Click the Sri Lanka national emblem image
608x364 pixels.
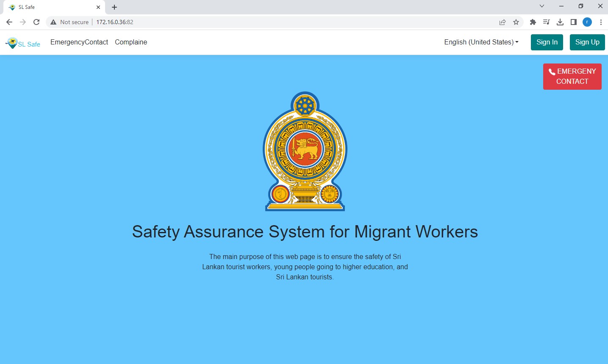(x=305, y=151)
